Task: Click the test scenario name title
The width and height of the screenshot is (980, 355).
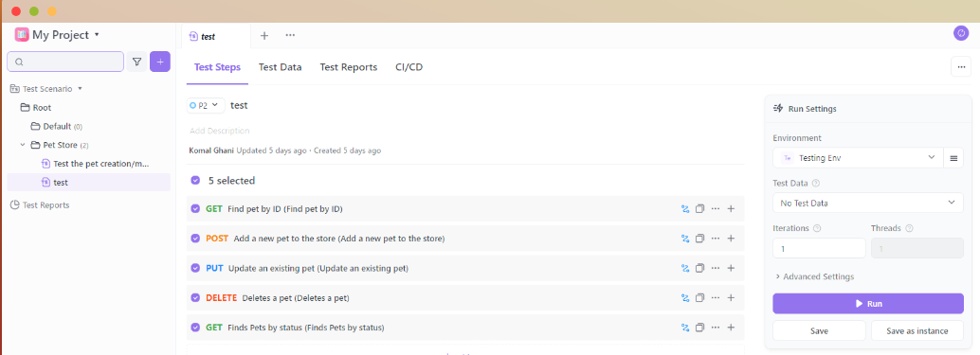Action: (x=240, y=105)
